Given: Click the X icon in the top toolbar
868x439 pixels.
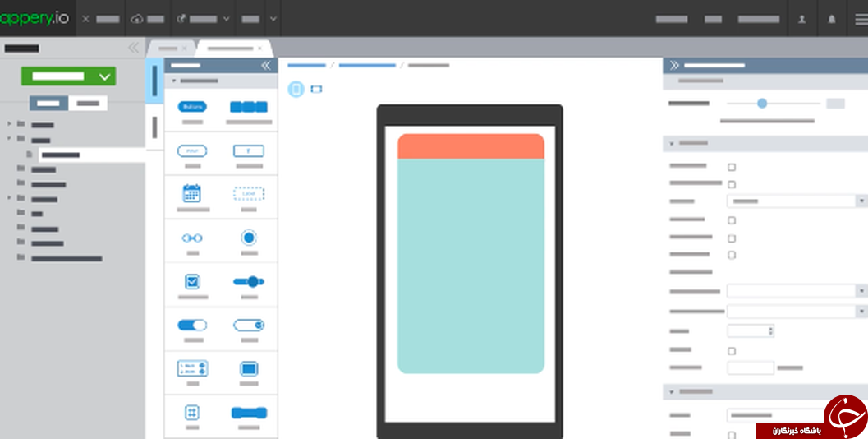Looking at the screenshot, I should point(85,19).
